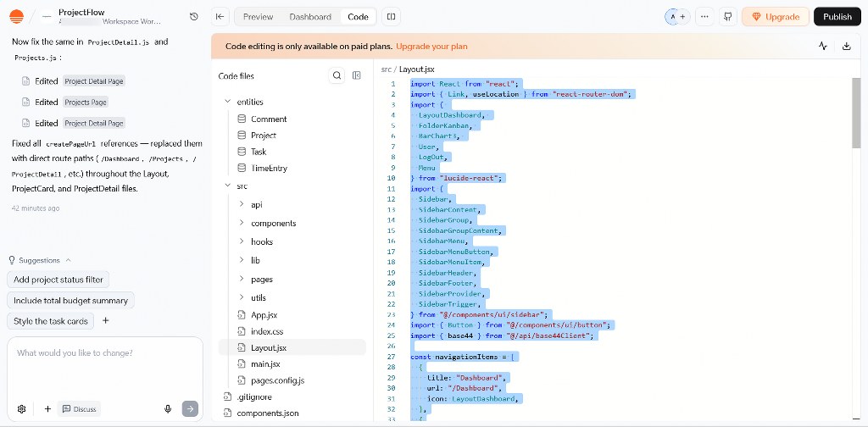Image resolution: width=868 pixels, height=427 pixels.
Task: Invite collaborator via avatar plus button
Action: [682, 17]
